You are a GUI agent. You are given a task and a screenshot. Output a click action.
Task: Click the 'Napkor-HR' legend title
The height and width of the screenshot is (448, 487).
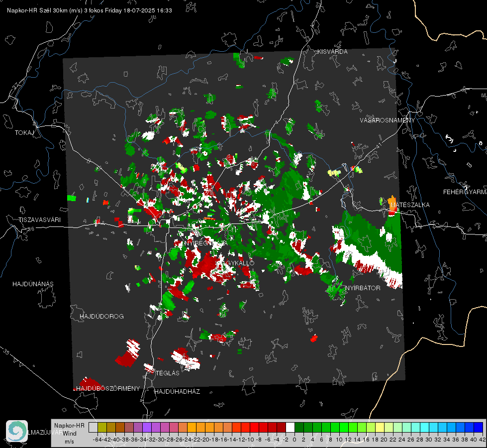69,426
